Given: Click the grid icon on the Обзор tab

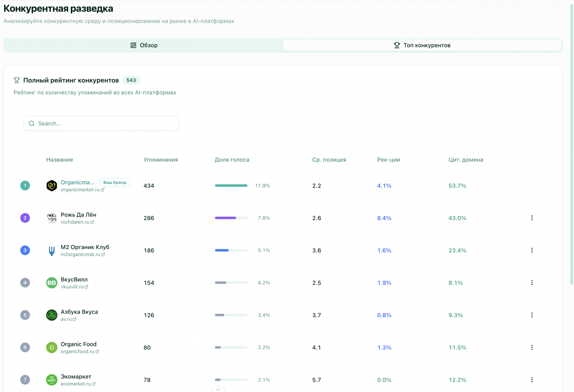Looking at the screenshot, I should [134, 45].
